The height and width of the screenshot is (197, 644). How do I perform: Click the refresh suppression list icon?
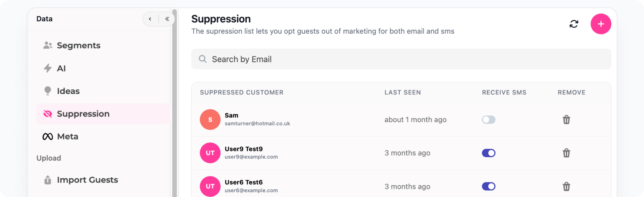pos(574,24)
